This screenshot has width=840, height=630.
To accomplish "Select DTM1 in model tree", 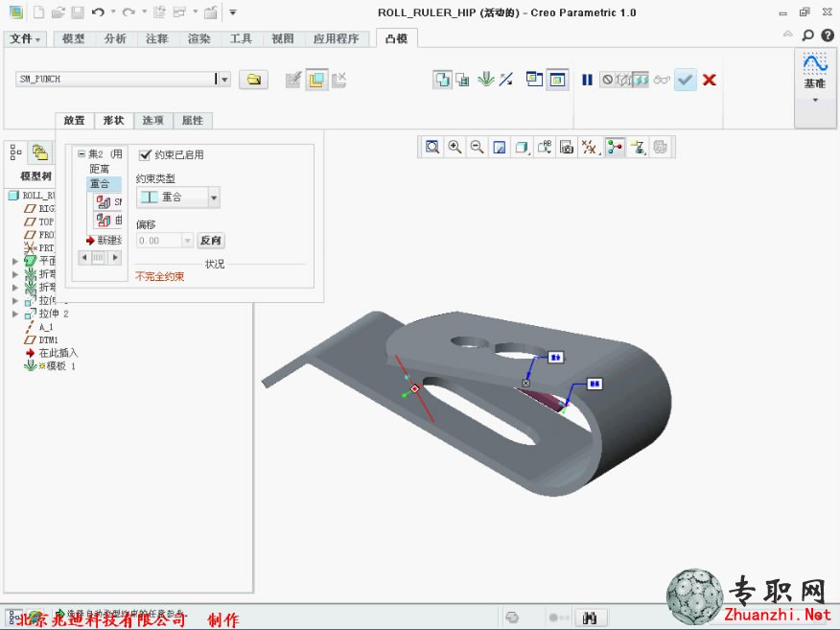I will [40, 340].
